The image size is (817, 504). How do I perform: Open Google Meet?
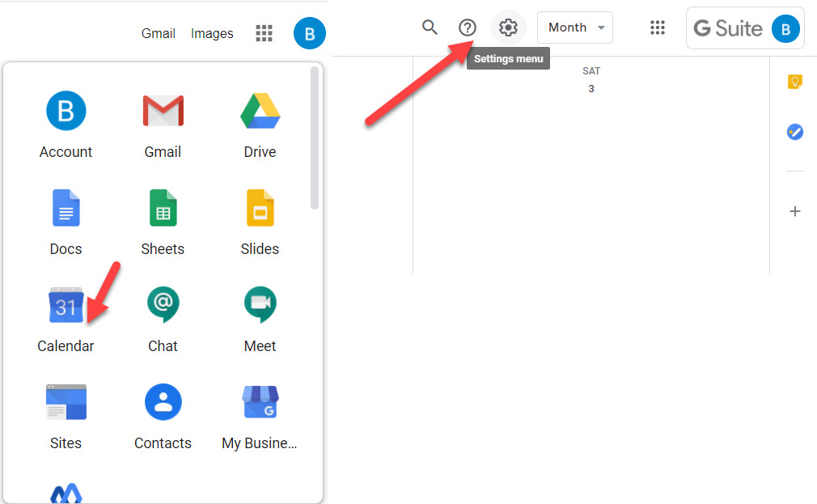point(260,305)
